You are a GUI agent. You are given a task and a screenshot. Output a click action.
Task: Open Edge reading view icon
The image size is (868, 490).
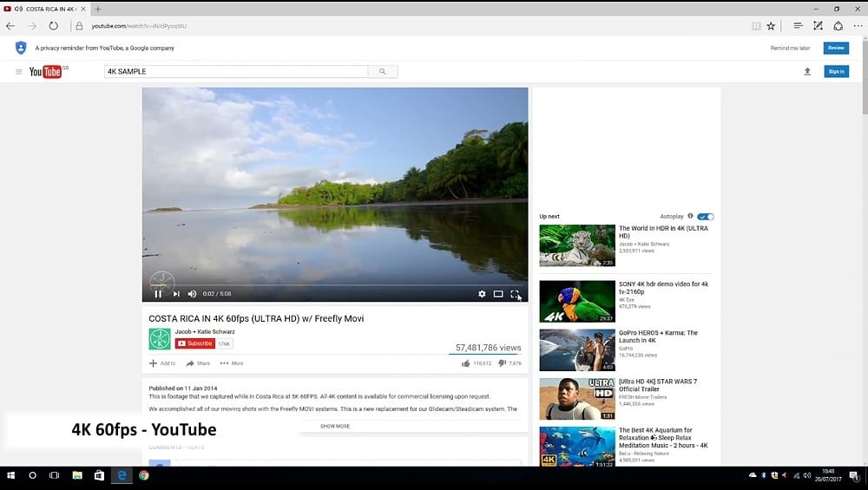[756, 26]
